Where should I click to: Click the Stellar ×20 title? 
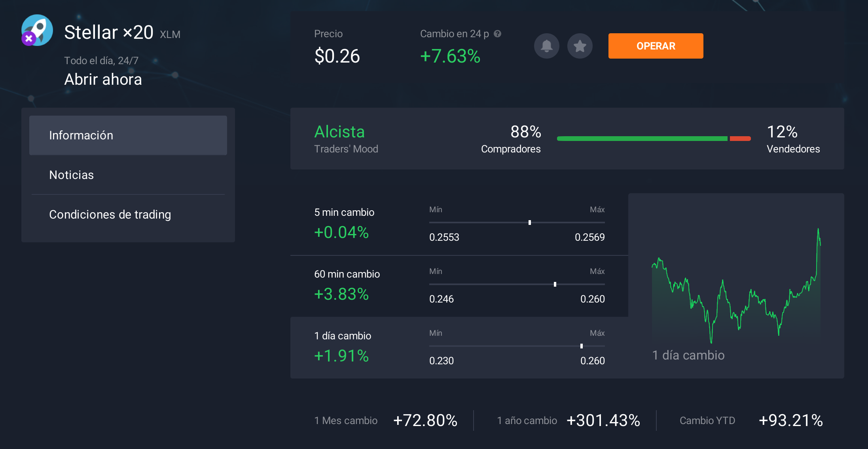pyautogui.click(x=109, y=32)
